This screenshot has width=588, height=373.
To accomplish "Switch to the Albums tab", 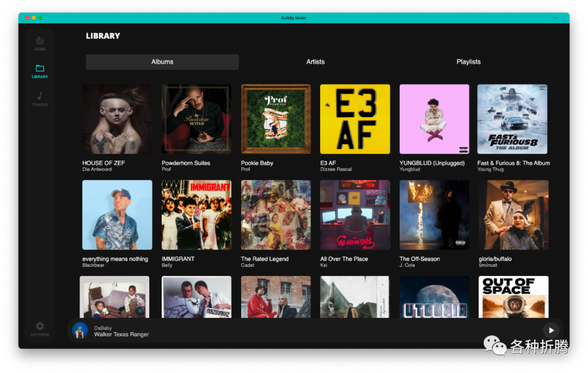I will [x=162, y=62].
